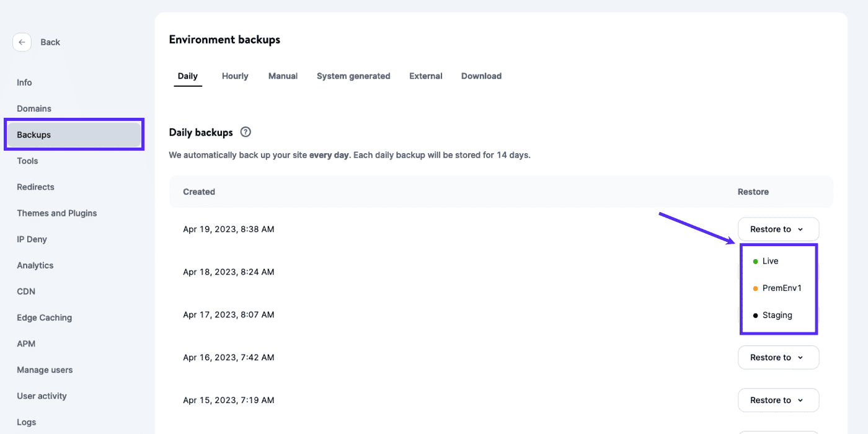Choose Staging from the restore environment list
The width and height of the screenshot is (868, 434).
pyautogui.click(x=776, y=315)
